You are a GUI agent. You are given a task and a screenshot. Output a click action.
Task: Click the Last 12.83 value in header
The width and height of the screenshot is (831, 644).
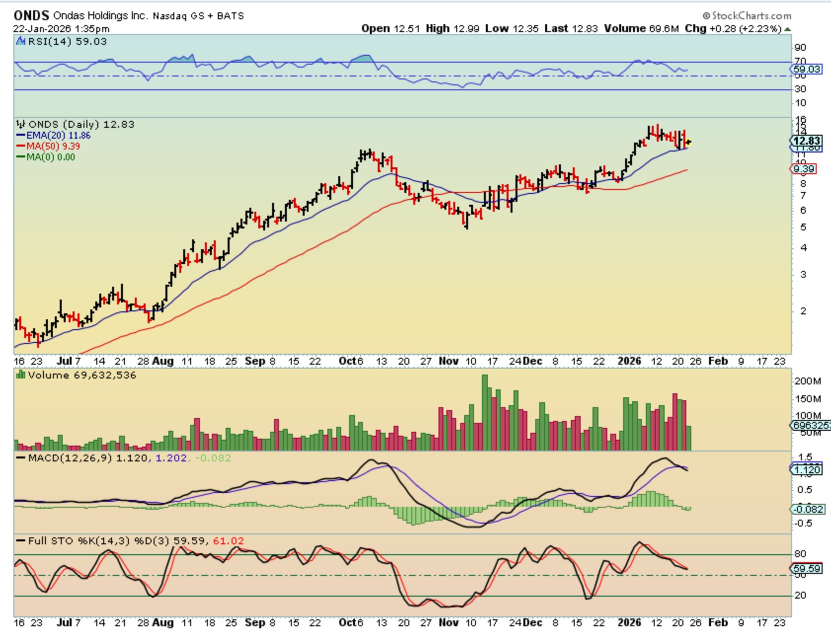(x=572, y=29)
